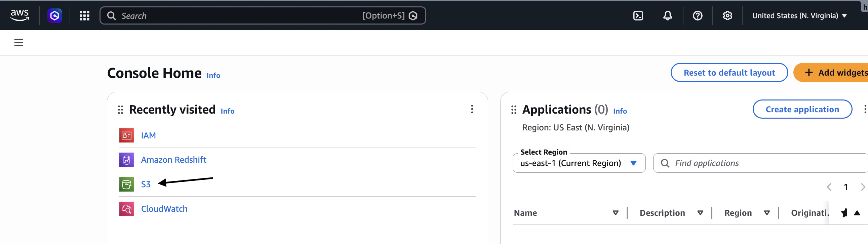
Task: Click the Info link beside Recently visited
Action: (228, 111)
